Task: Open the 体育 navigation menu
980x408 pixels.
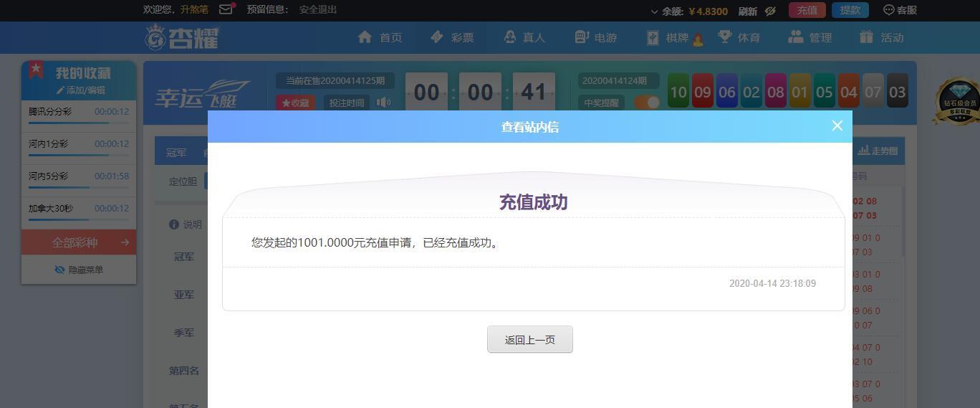Action: point(739,37)
